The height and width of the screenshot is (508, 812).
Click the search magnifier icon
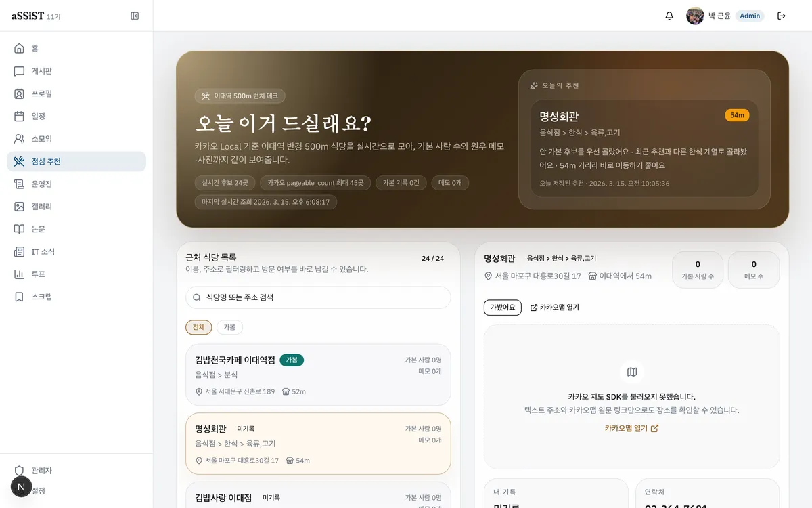(197, 297)
